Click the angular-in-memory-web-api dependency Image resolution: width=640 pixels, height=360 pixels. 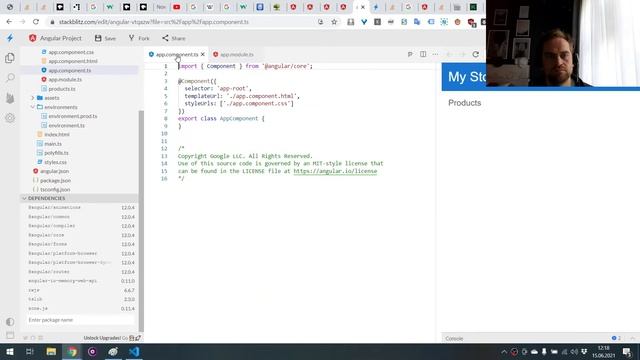click(x=62, y=281)
